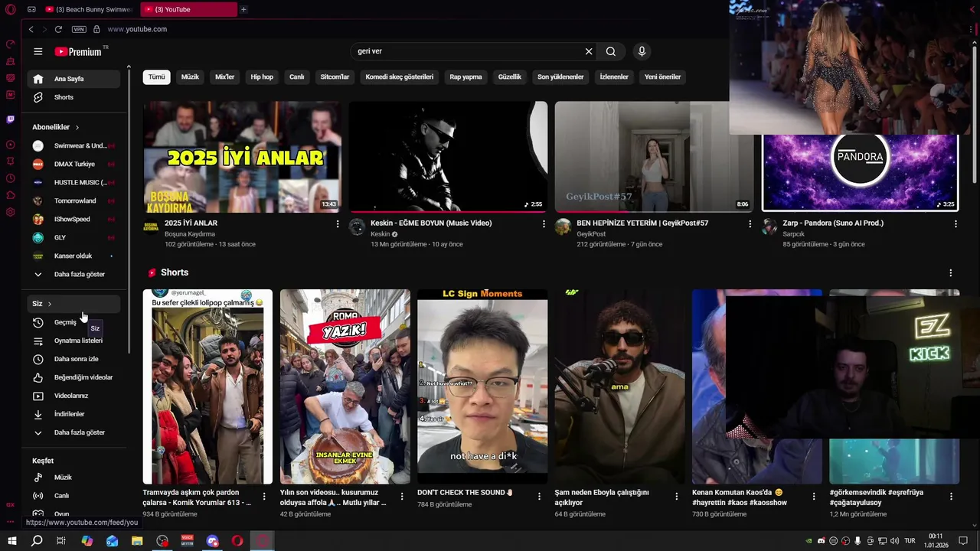Open Boşuna Kaydırma channel link
This screenshot has width=980, height=551.
tap(190, 234)
